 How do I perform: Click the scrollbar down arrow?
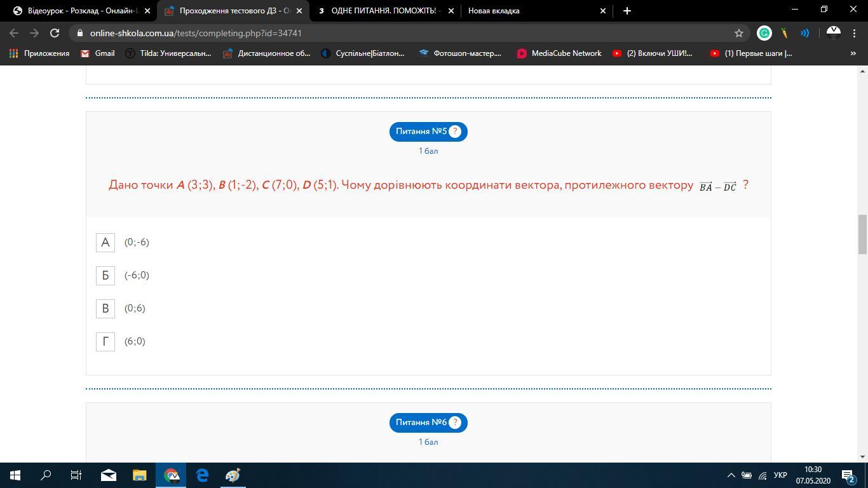[x=862, y=456]
